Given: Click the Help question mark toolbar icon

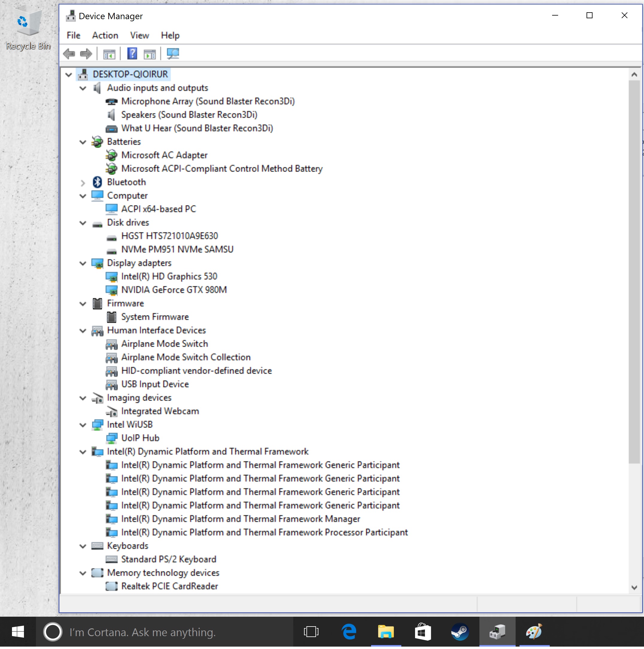Looking at the screenshot, I should click(x=132, y=54).
